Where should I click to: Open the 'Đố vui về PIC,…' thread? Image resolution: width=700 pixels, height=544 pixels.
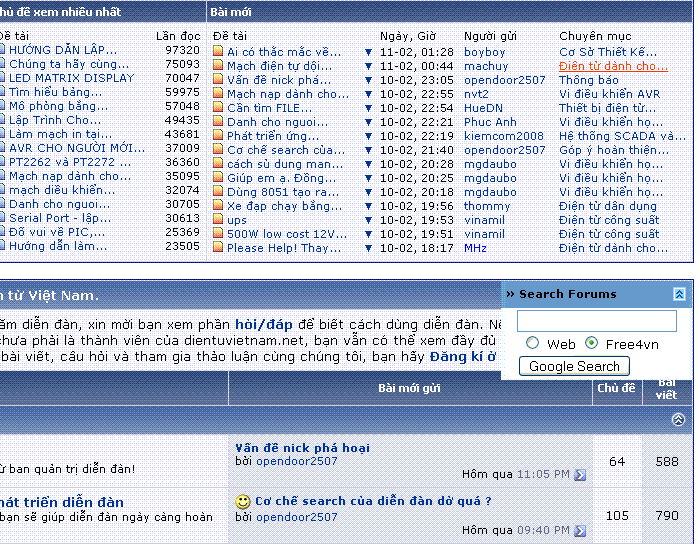click(x=57, y=233)
